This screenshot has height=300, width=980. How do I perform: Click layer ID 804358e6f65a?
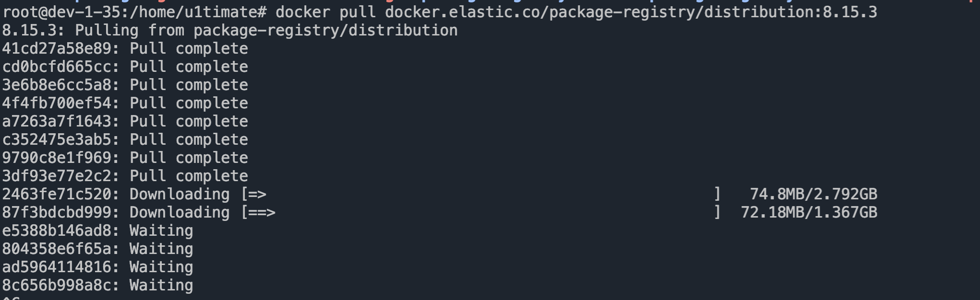[57, 249]
